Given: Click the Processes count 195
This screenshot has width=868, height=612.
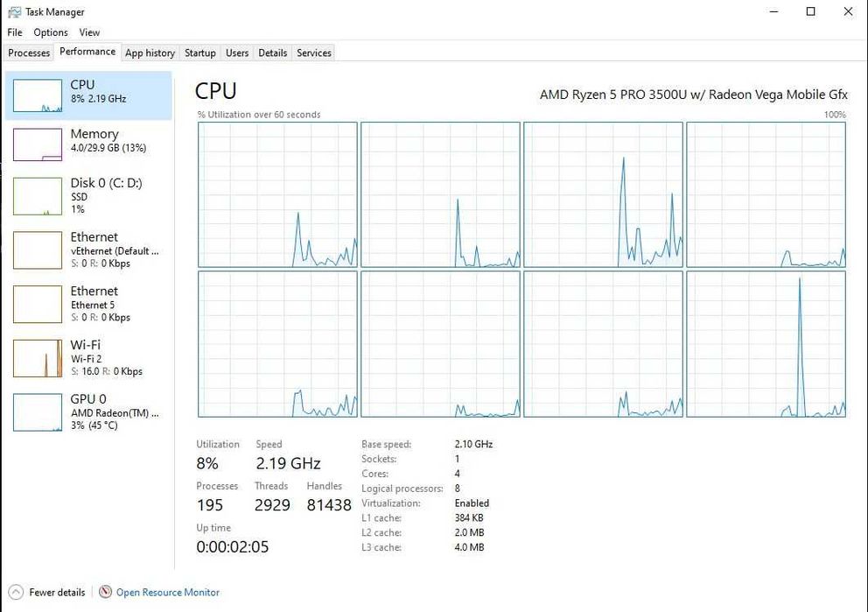Looking at the screenshot, I should tap(210, 505).
